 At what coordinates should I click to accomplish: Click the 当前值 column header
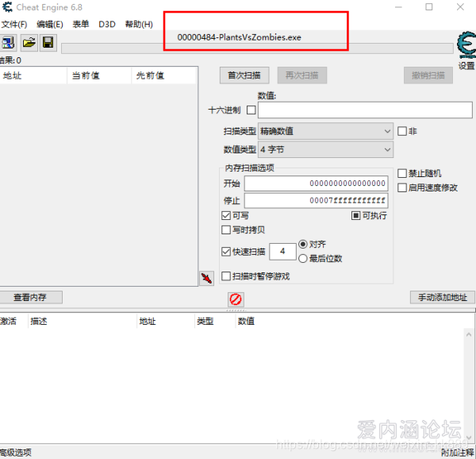click(99, 75)
